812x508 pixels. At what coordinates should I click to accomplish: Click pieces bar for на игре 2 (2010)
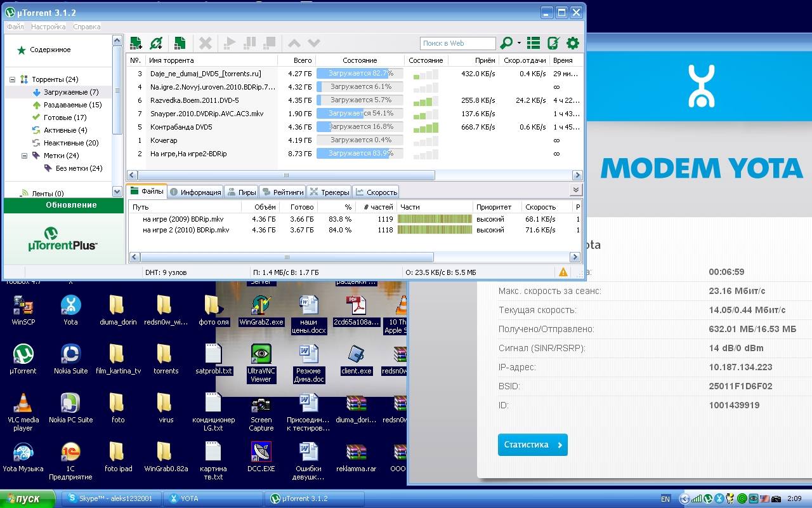pos(435,230)
